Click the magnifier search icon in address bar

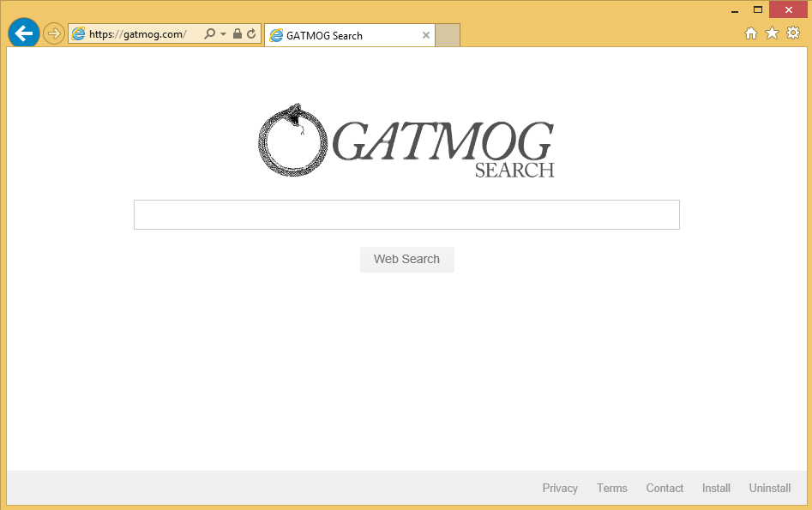(x=209, y=34)
